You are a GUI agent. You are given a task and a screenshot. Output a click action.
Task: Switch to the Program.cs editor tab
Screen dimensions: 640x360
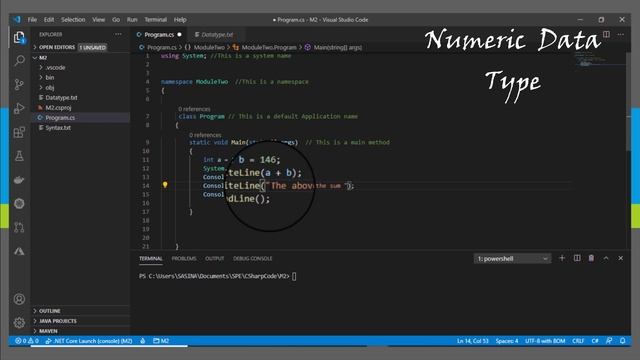coord(159,35)
